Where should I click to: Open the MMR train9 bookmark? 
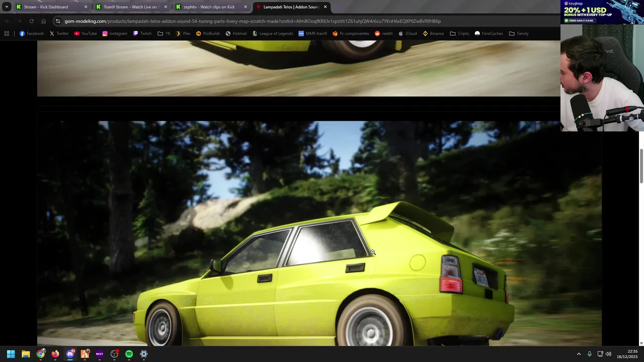[312, 34]
